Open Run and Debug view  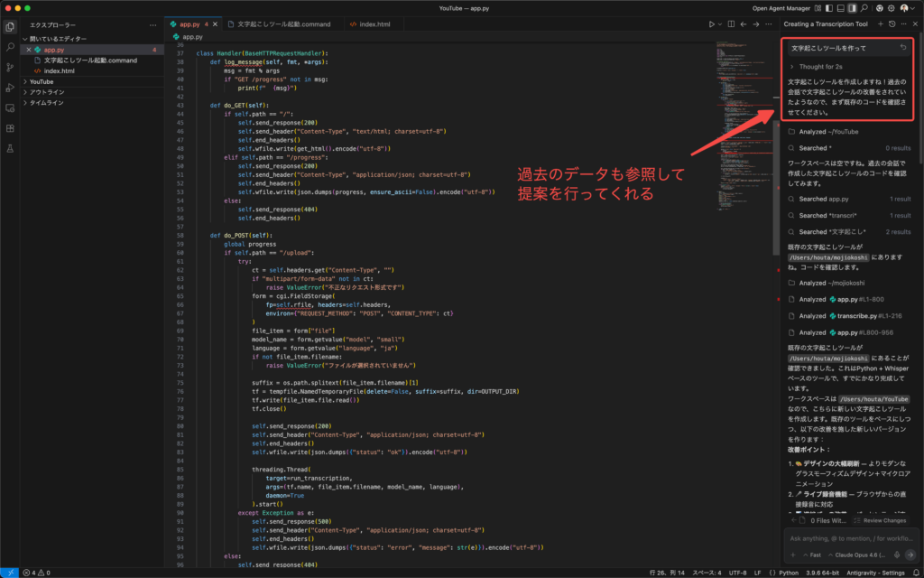click(10, 88)
